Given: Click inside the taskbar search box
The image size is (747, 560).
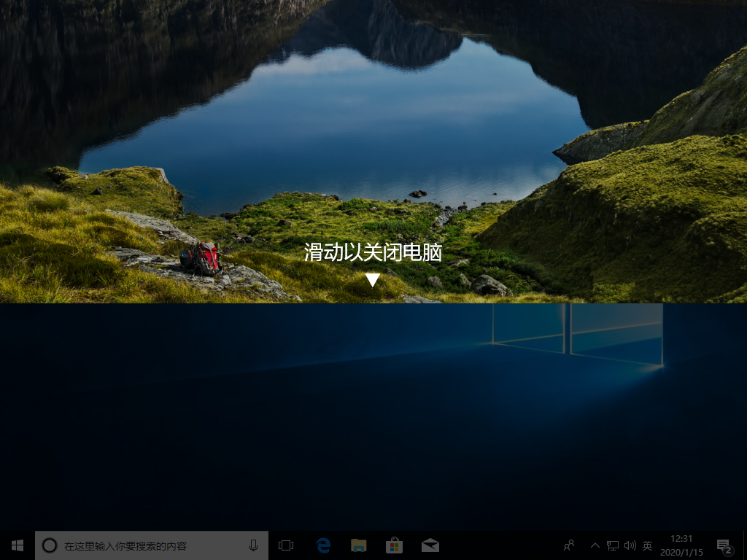Looking at the screenshot, I should pos(146,545).
